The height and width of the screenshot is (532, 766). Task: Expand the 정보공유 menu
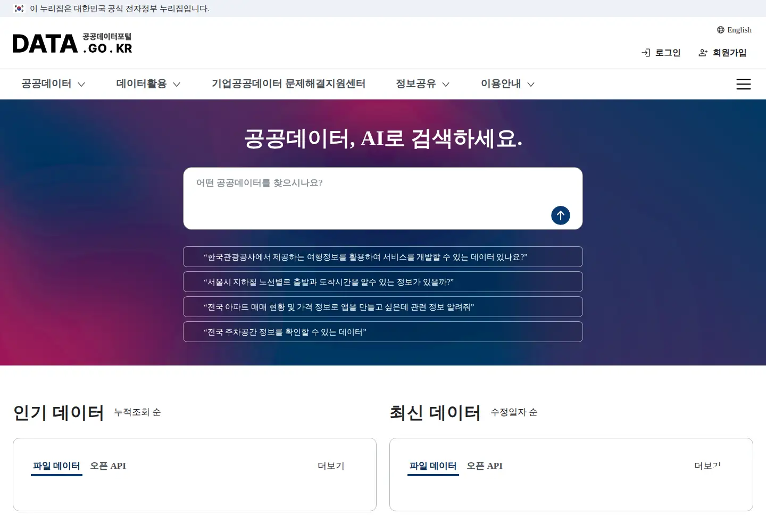(423, 84)
